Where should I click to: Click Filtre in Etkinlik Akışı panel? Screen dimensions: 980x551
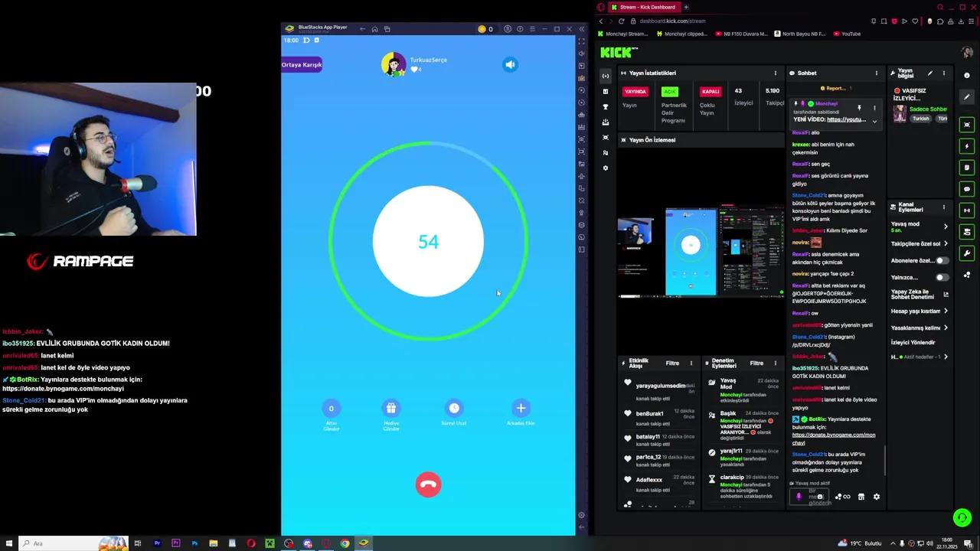tap(672, 364)
